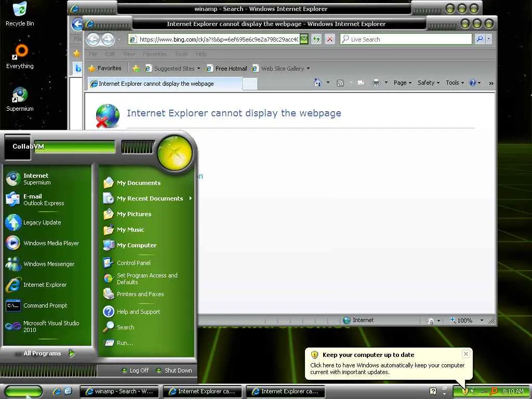Click the Print icon in command bar
The height and width of the screenshot is (399, 532).
(x=376, y=83)
